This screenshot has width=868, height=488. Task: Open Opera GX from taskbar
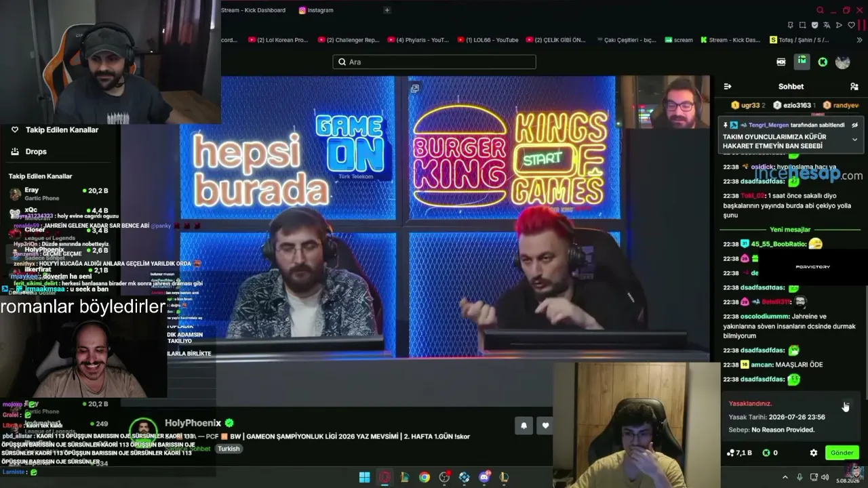pos(384,477)
